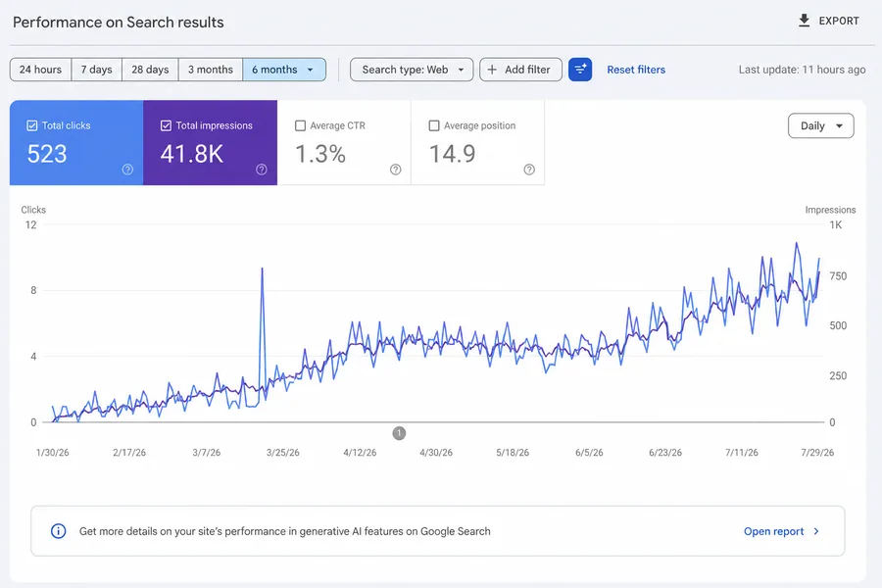
Task: Enable the Average position checkbox
Action: coord(434,125)
